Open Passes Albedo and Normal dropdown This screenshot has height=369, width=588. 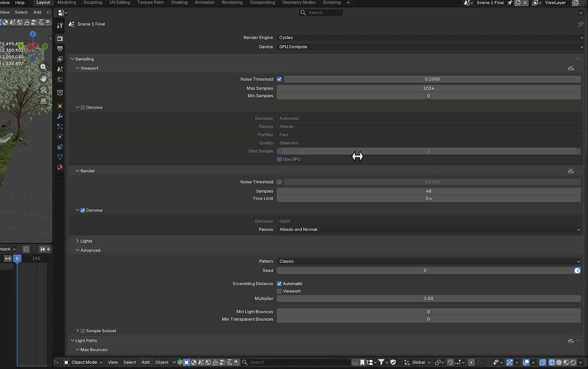pos(428,229)
